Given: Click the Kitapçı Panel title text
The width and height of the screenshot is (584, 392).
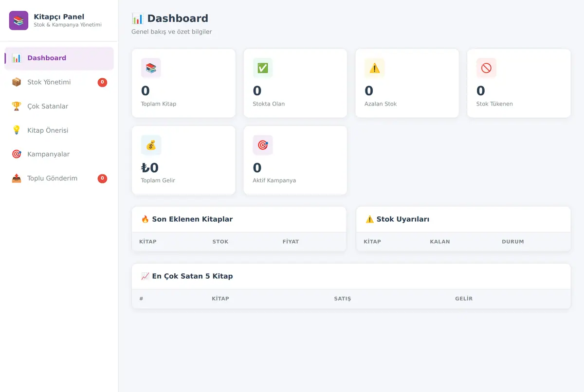Looking at the screenshot, I should pos(59,17).
